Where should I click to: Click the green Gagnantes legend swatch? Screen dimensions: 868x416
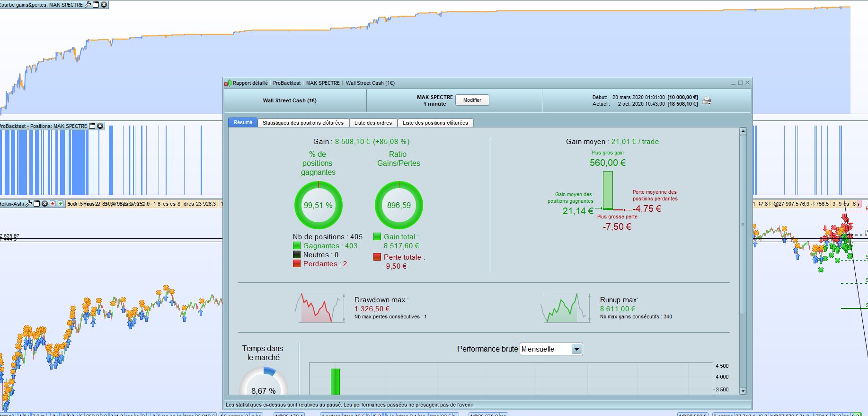click(x=297, y=245)
